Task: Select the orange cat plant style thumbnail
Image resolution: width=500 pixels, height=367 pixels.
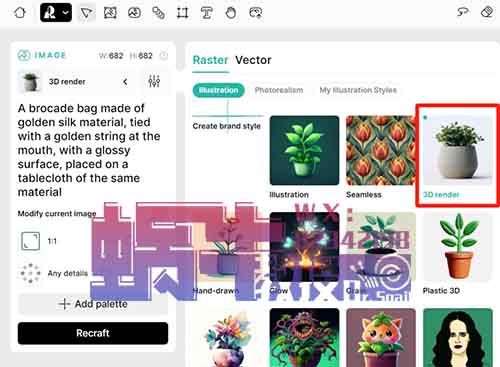Action: (381, 337)
